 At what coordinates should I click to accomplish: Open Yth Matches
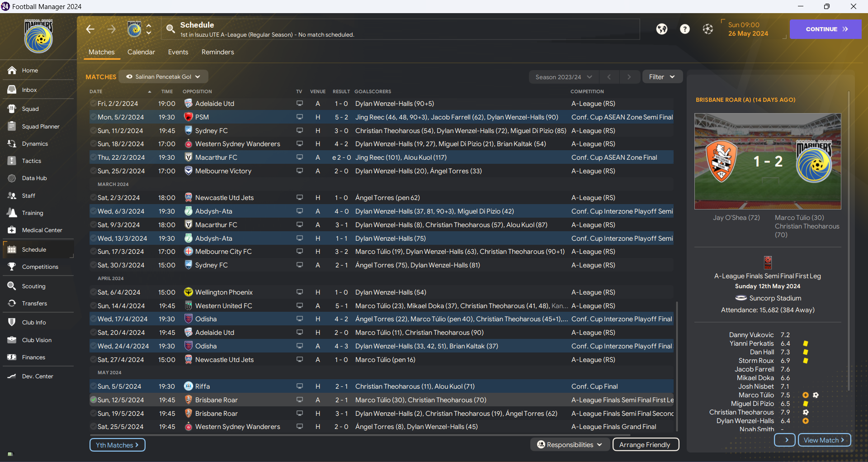click(x=118, y=445)
